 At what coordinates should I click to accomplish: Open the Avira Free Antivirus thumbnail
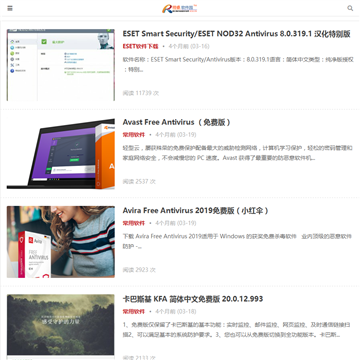click(x=61, y=242)
